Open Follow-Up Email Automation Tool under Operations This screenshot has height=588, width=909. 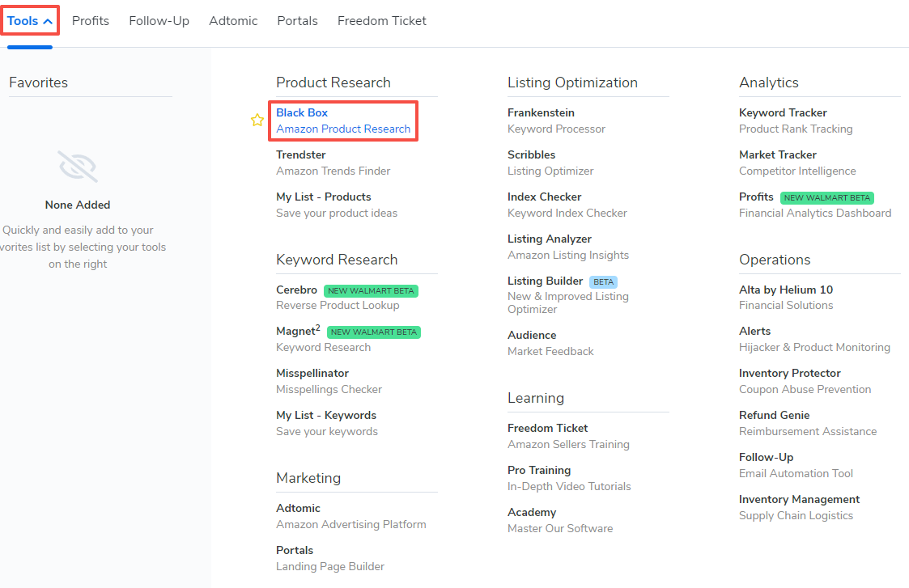tap(796, 465)
